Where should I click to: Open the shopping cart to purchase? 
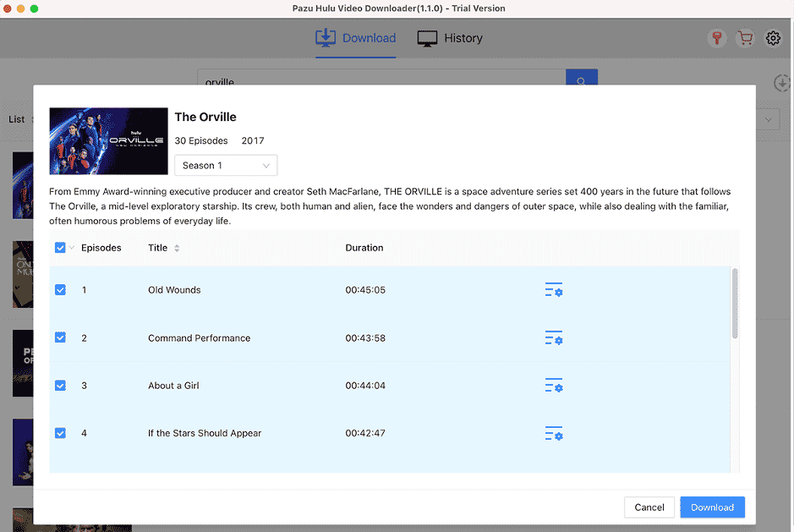click(745, 38)
